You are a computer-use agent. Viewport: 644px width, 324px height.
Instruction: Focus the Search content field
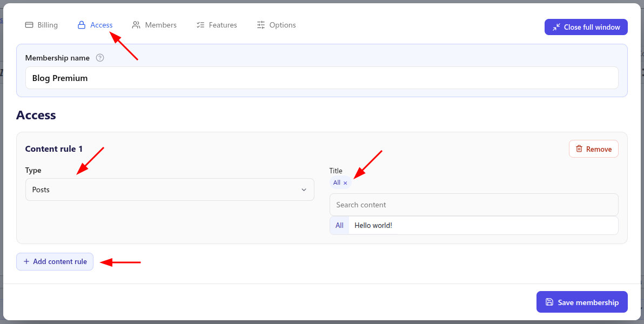[474, 205]
